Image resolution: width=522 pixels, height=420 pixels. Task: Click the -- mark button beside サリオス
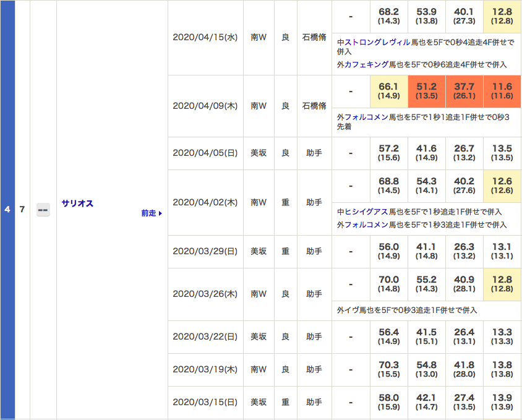pyautogui.click(x=43, y=210)
